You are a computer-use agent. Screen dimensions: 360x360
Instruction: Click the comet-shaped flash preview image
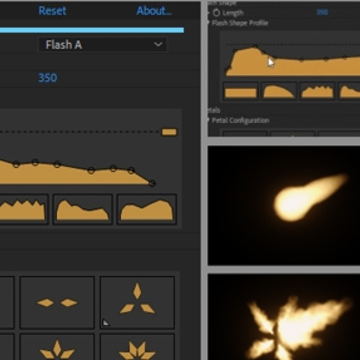point(284,206)
